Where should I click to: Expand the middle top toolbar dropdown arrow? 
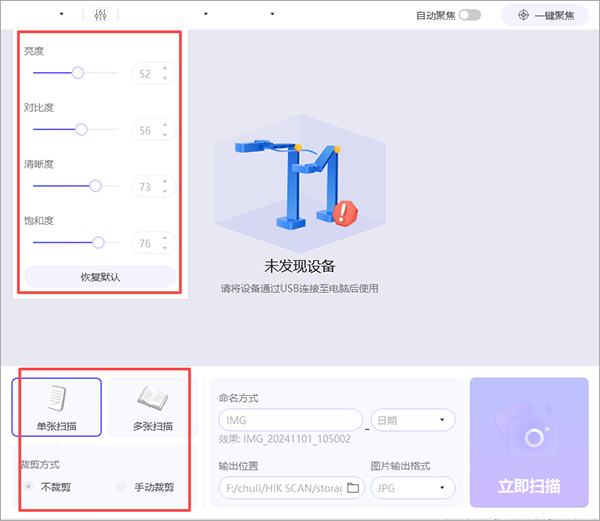[206, 14]
